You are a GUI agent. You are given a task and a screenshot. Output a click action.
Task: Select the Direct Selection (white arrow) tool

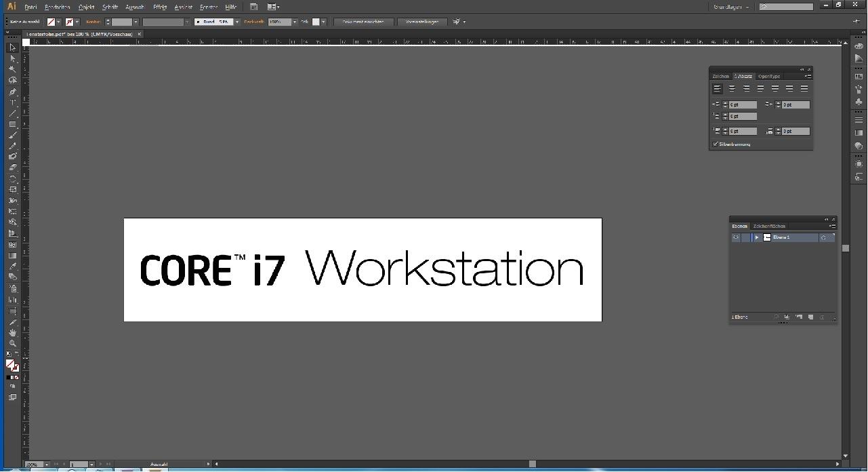coord(12,58)
